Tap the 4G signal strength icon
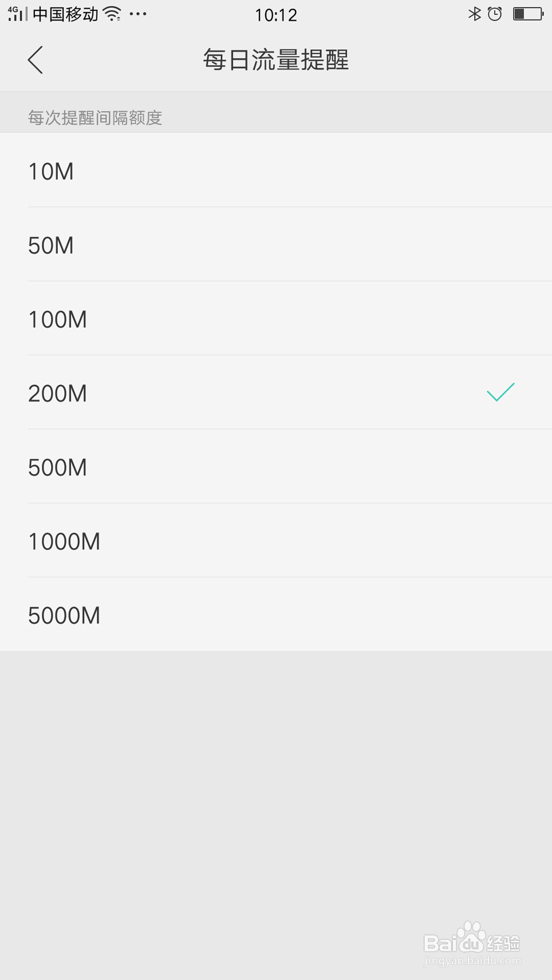The image size is (552, 980). tap(17, 14)
